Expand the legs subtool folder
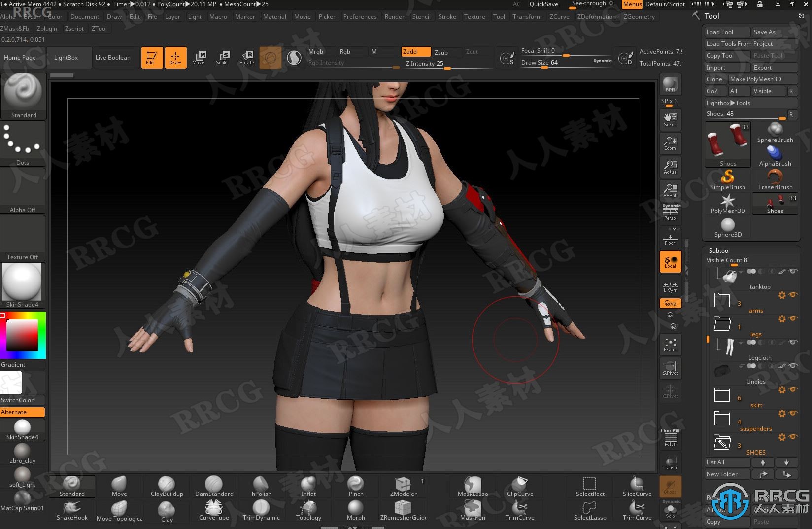 pos(722,323)
